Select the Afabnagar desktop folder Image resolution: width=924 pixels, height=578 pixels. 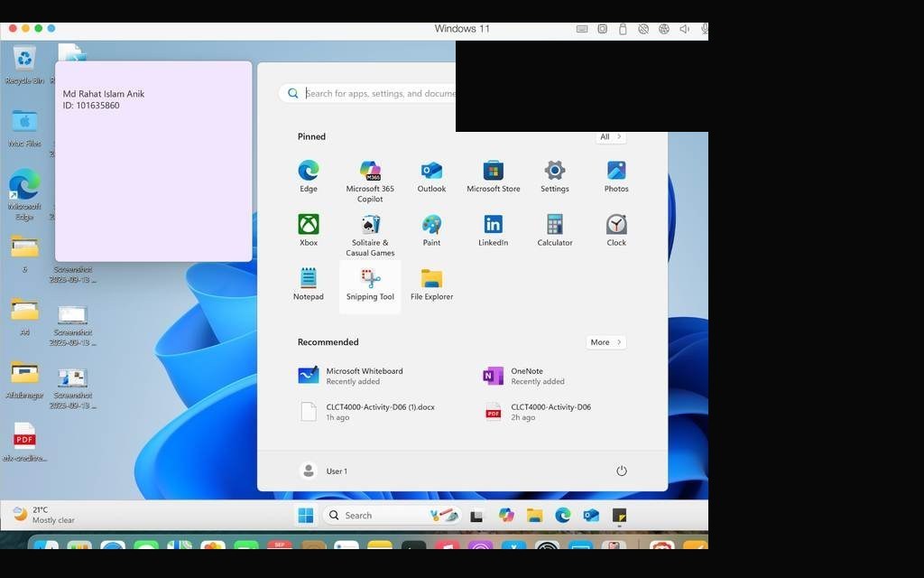tap(24, 380)
